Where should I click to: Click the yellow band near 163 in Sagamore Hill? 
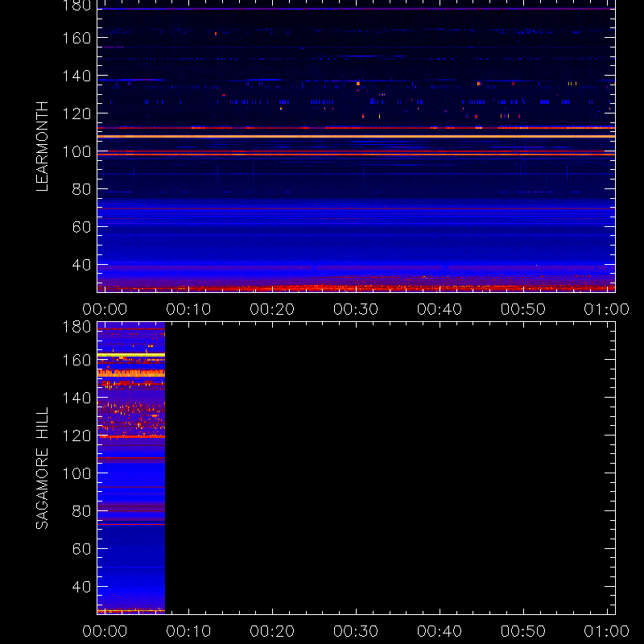point(131,355)
